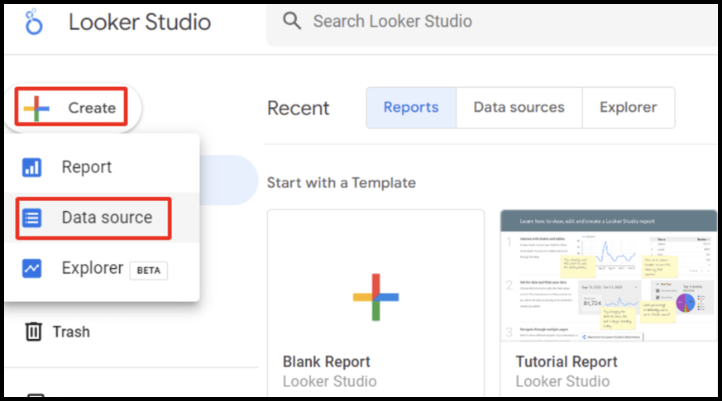Click the Looker Studio title text
722x401 pixels.
point(140,22)
